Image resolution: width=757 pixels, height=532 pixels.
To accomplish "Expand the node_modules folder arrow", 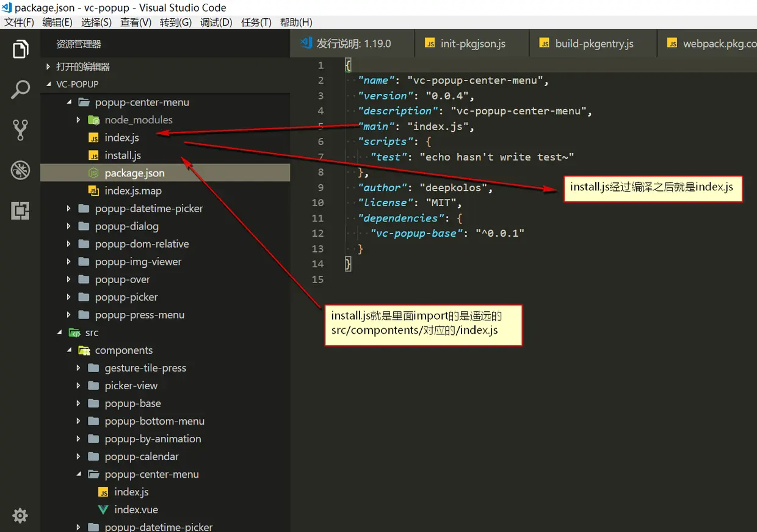I will point(79,120).
